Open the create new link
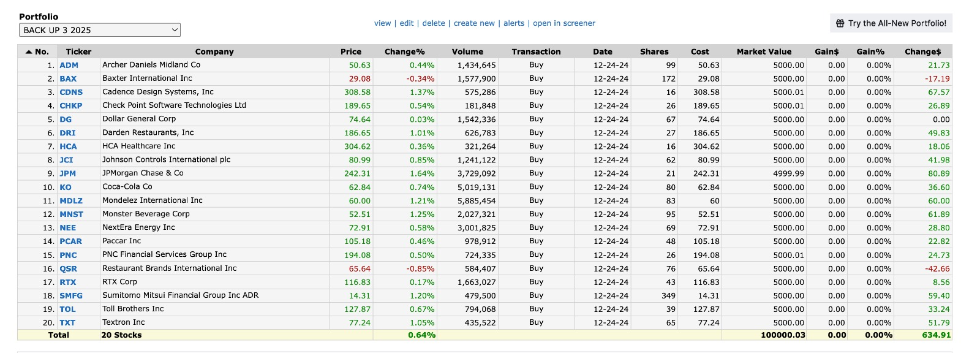Screen dimensions: 980x353 coord(474,23)
